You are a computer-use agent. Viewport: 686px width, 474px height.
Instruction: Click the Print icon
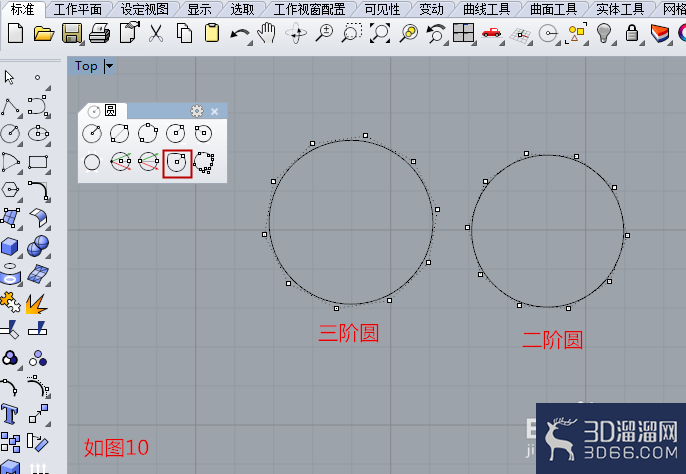[x=99, y=34]
